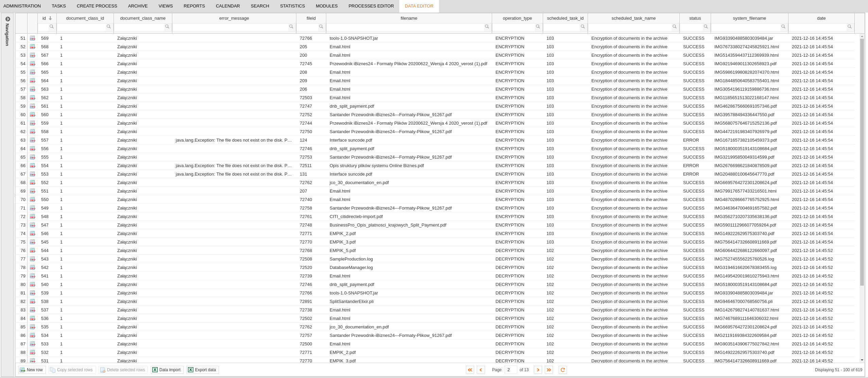Open the REPORTS menu tab
The height and width of the screenshot is (378, 868).
pos(194,6)
